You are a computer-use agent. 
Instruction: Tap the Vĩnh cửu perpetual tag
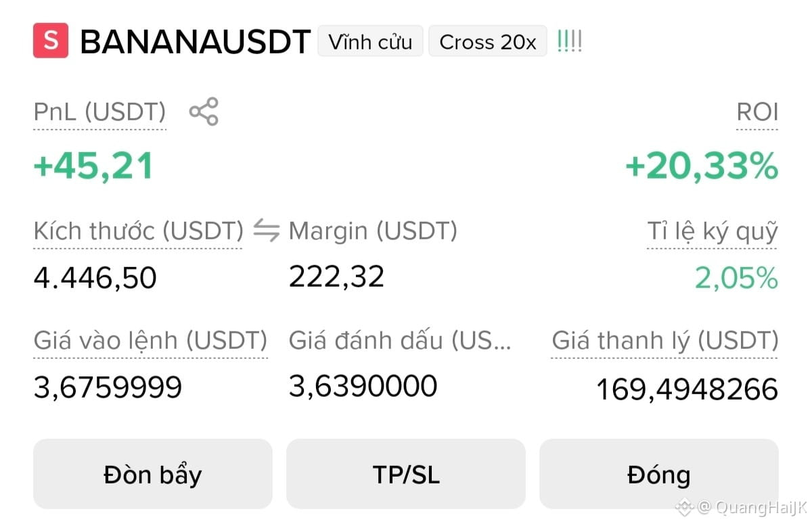point(370,42)
